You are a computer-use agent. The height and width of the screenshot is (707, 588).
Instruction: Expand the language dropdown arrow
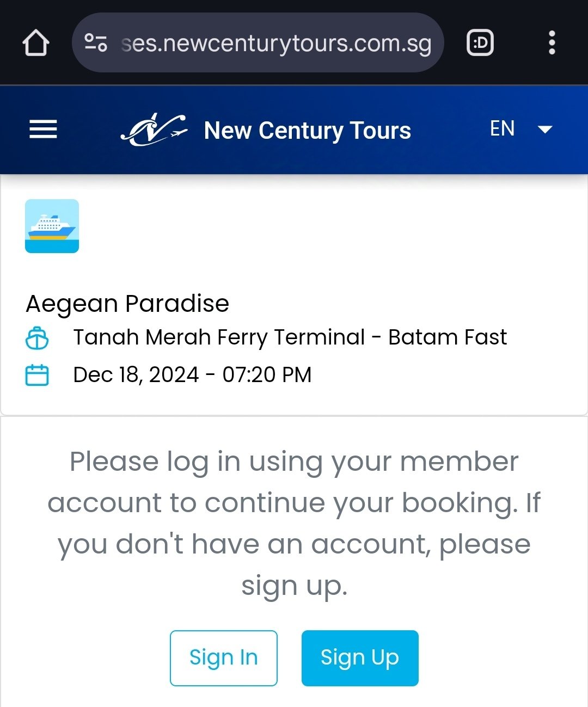point(545,130)
